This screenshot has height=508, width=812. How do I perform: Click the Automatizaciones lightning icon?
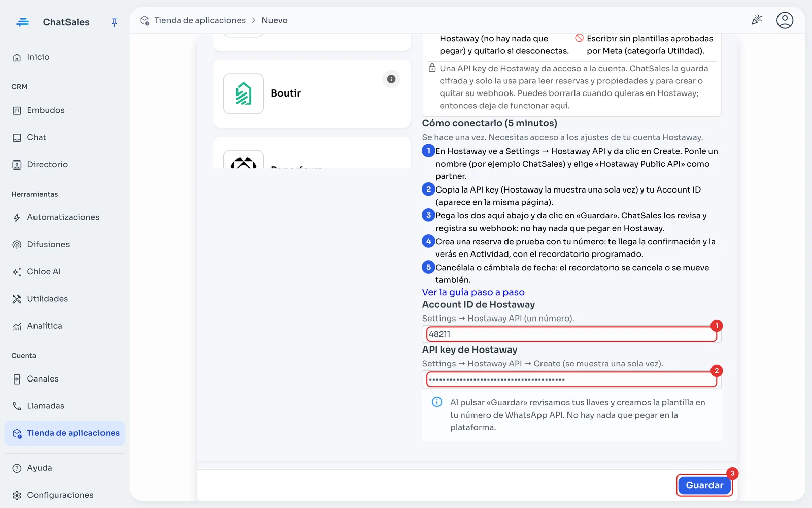point(17,218)
